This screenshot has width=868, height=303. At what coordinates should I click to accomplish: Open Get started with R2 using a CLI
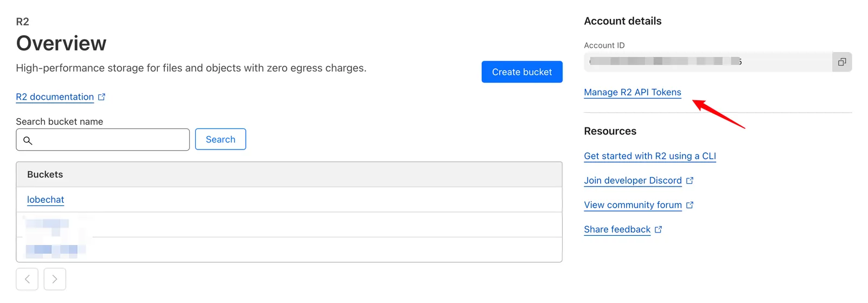[649, 156]
